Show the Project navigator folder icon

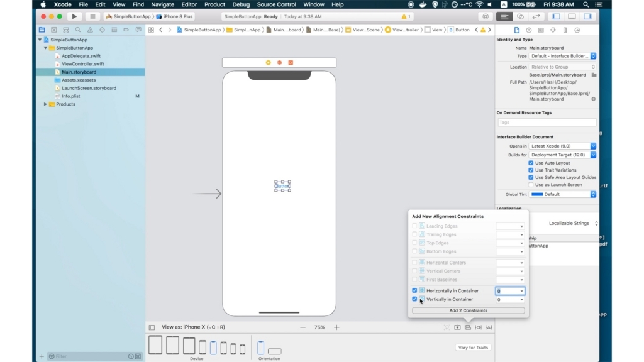(42, 30)
